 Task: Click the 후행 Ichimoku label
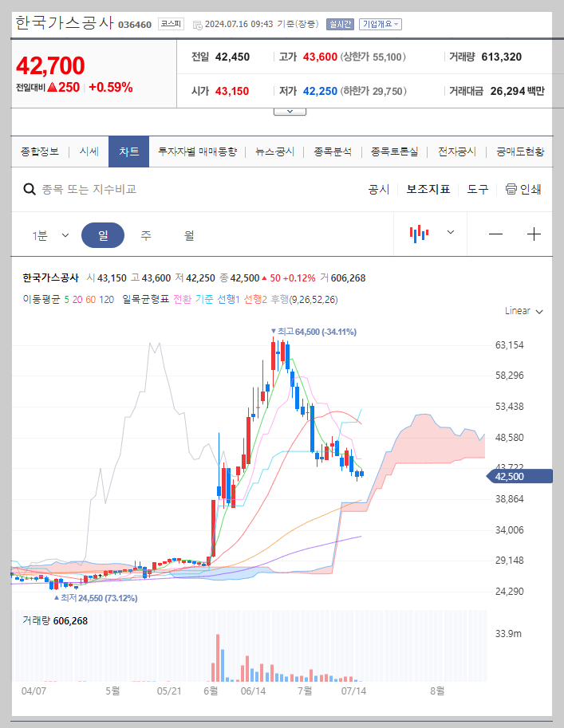pos(280,300)
